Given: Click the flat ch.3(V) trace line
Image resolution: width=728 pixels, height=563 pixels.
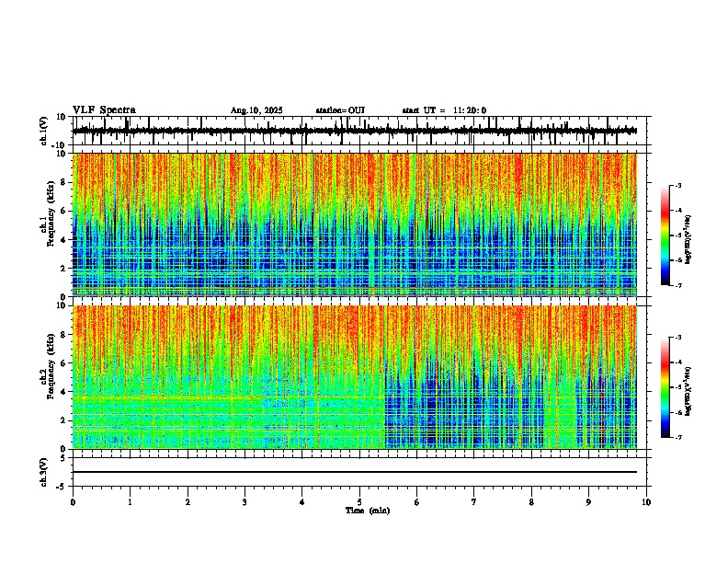Looking at the screenshot, I should pyautogui.click(x=355, y=472).
